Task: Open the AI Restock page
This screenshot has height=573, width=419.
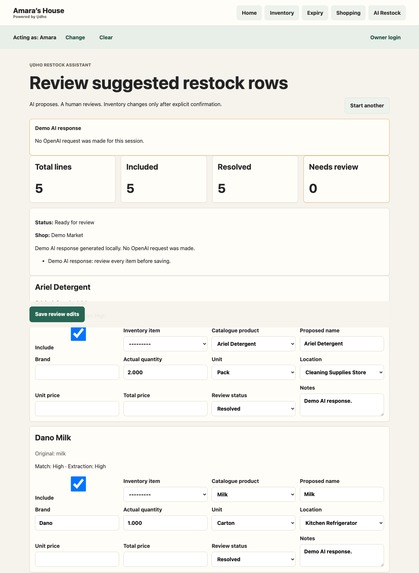Action: tap(387, 13)
